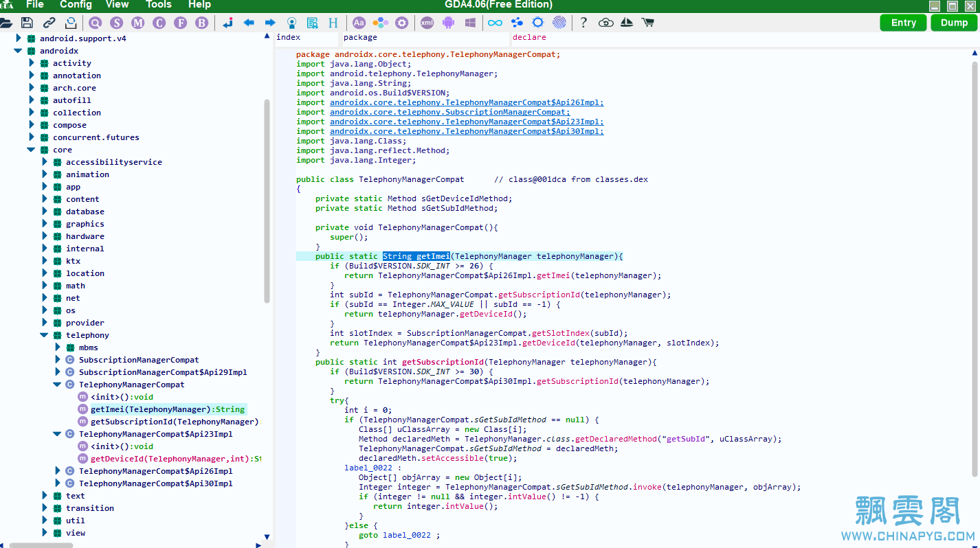Click the package column header

point(425,38)
